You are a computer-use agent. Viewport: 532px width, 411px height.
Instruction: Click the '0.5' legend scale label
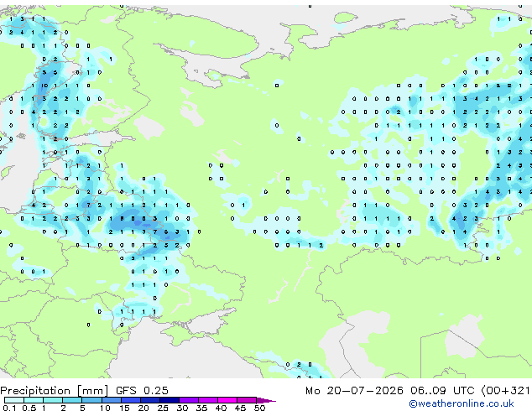(x=29, y=408)
